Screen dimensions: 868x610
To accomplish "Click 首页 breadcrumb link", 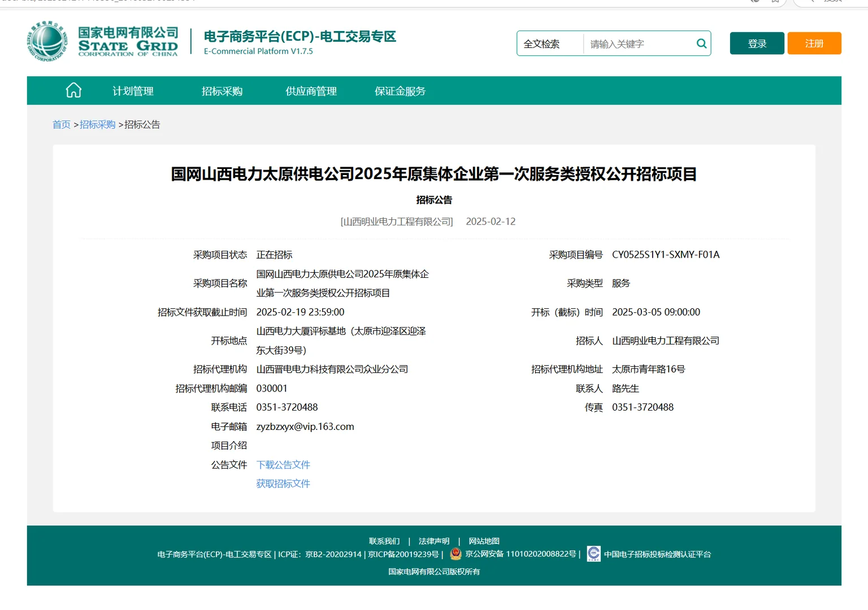I will [61, 124].
